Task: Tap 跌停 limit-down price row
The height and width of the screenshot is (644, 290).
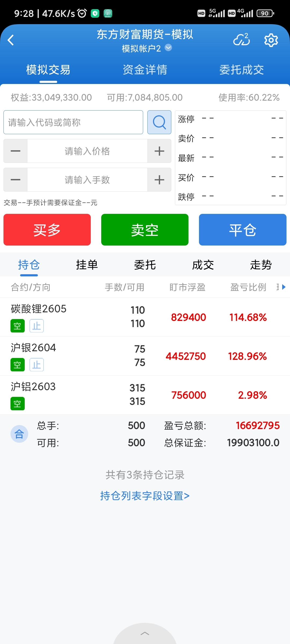Action: (231, 197)
